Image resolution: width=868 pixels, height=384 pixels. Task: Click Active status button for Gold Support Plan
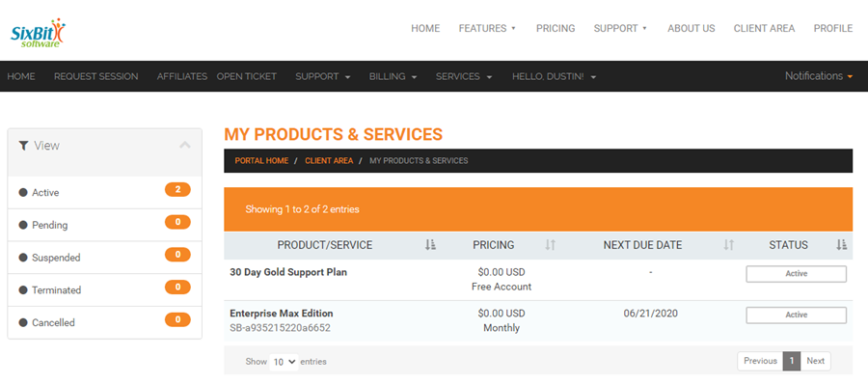(x=796, y=274)
